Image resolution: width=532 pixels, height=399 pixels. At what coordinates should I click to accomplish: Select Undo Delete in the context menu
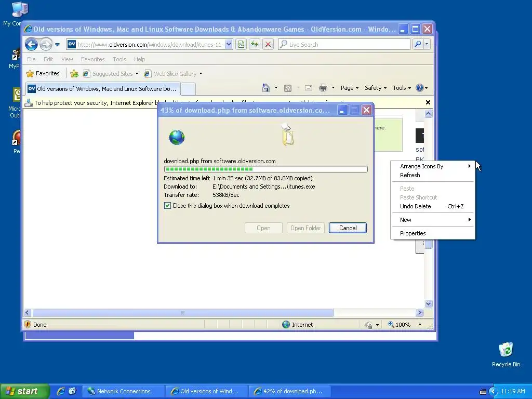pyautogui.click(x=433, y=206)
